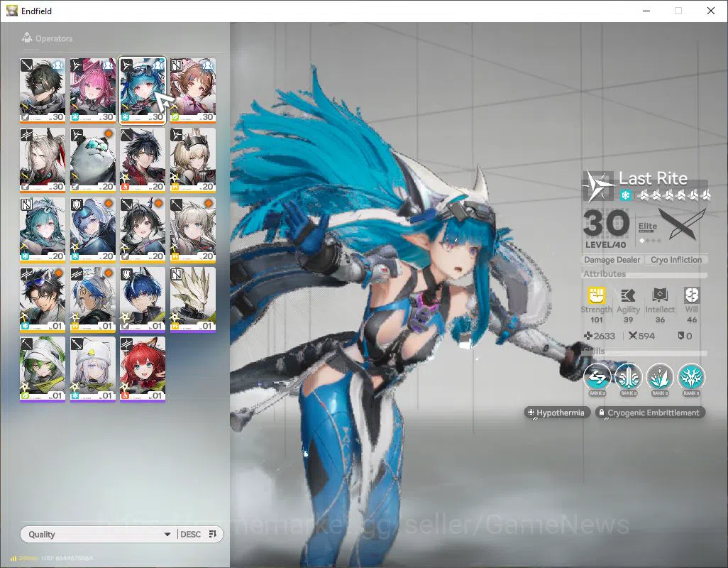Image resolution: width=728 pixels, height=568 pixels.
Task: Select the green-haired hooded operator card
Action: tap(43, 368)
